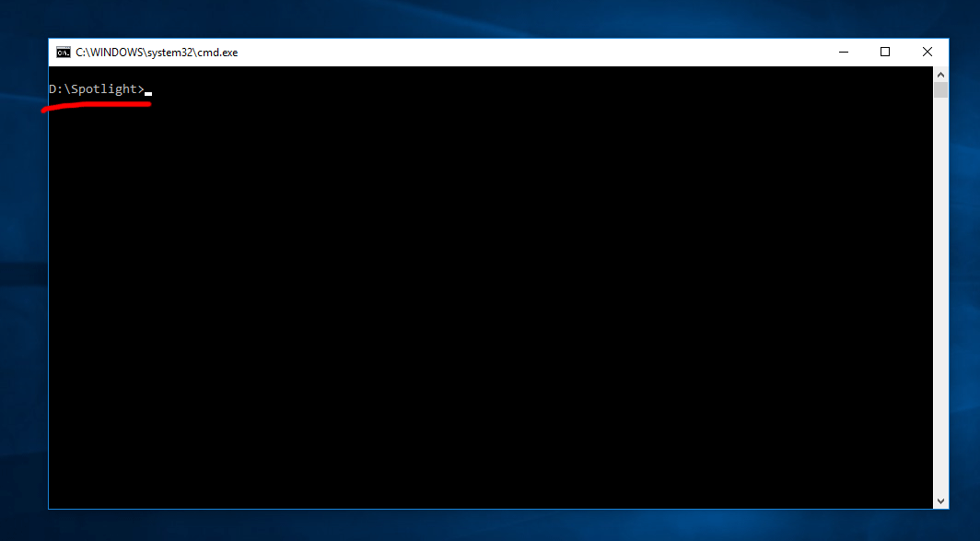Click the D: drive letter in prompt

tap(55, 89)
